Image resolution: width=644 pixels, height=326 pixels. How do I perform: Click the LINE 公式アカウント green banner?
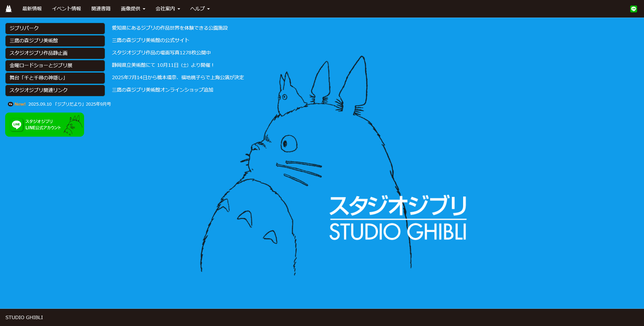44,125
